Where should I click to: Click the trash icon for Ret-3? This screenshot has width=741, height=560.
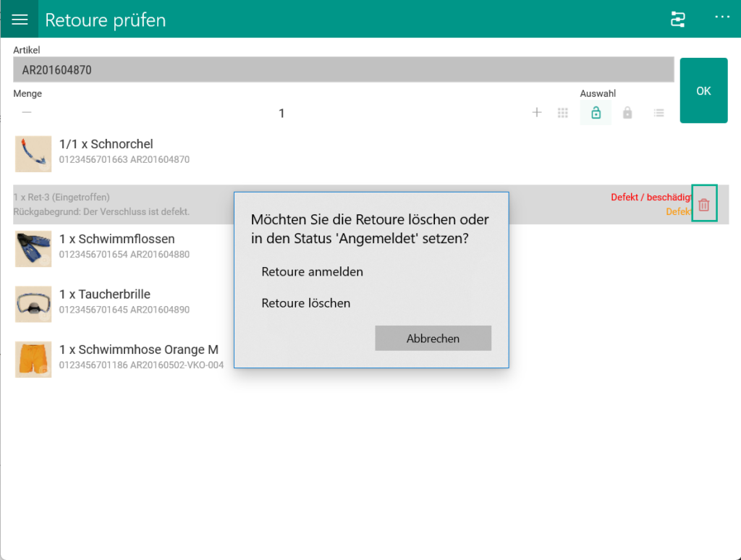point(704,205)
